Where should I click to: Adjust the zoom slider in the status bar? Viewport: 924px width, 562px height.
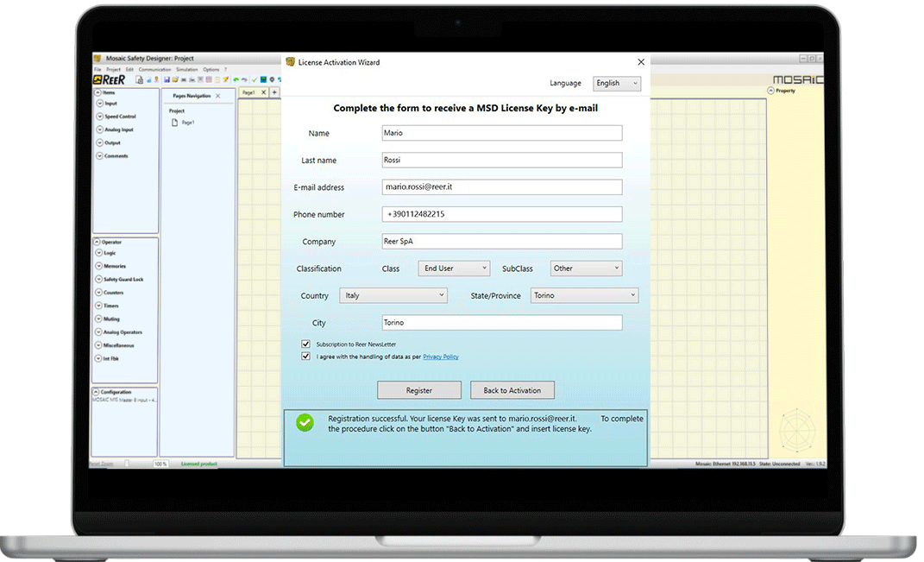[126, 463]
